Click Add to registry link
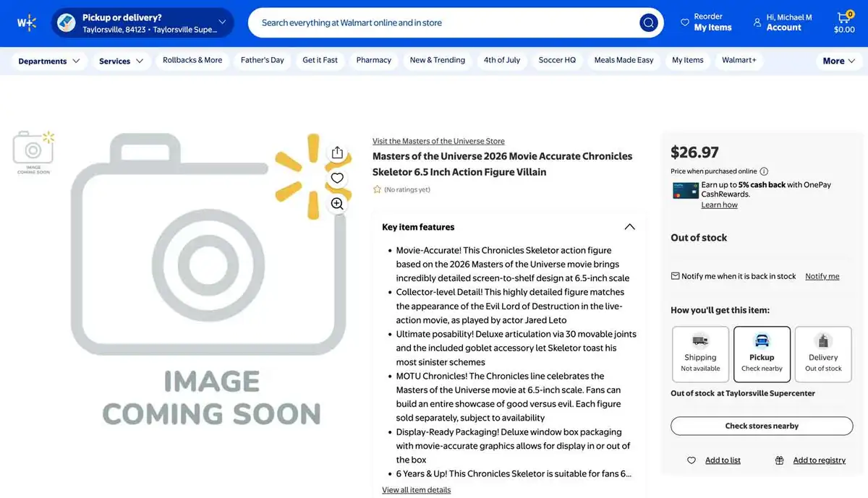 pyautogui.click(x=819, y=460)
